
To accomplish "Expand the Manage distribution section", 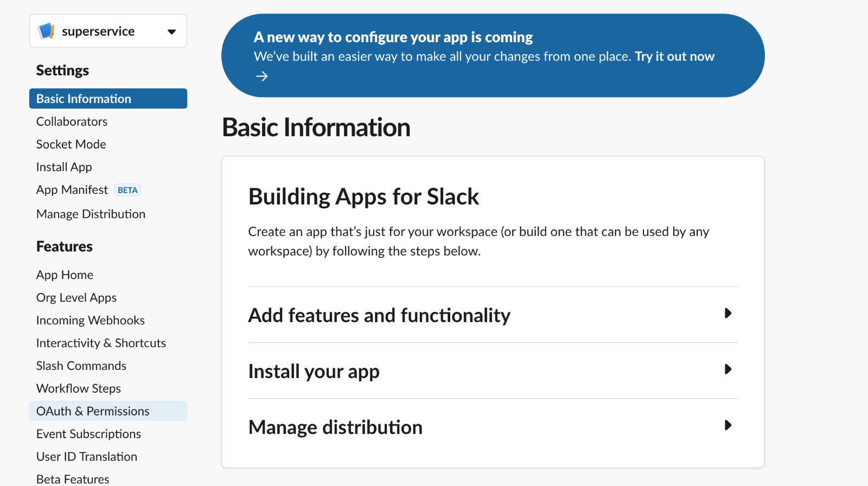I will click(727, 425).
